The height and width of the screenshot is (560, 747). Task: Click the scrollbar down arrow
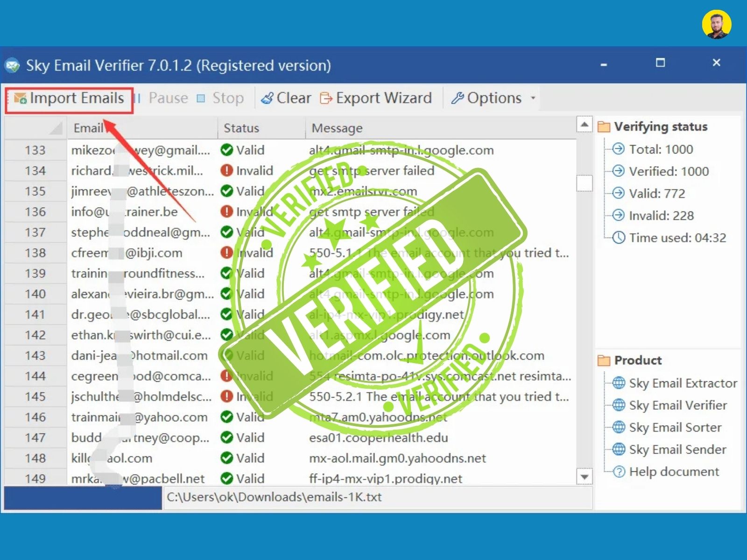[584, 477]
